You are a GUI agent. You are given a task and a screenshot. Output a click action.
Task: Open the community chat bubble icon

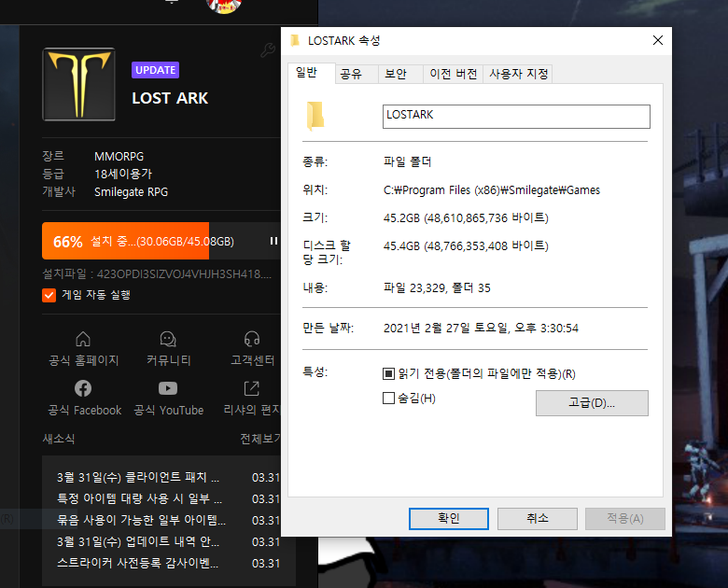pos(168,339)
